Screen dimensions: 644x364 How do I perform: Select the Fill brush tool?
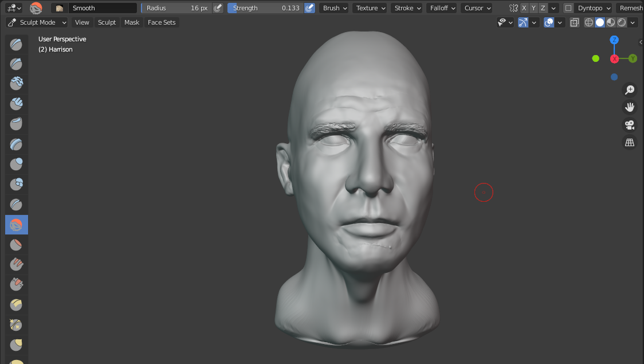[17, 265]
